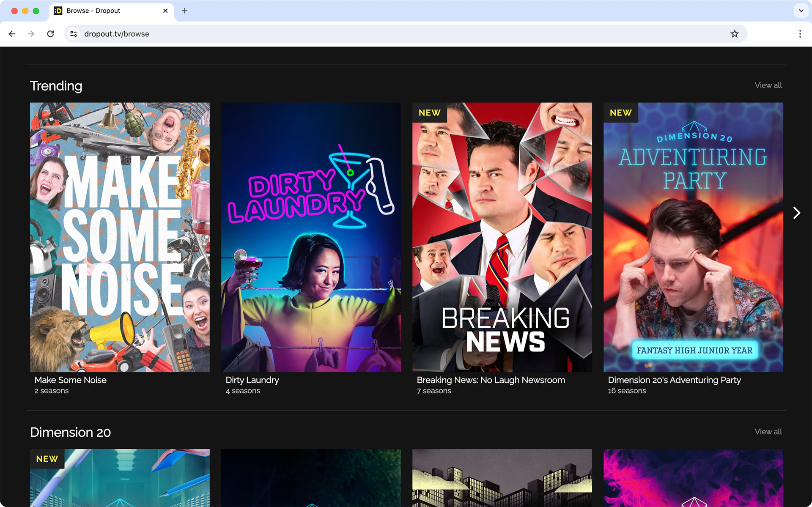
Task: Open the first Dimension 20 thumbnail marked NEW
Action: pyautogui.click(x=120, y=478)
